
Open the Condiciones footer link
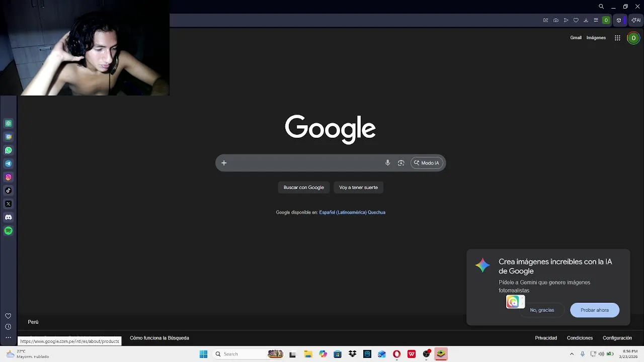(580, 338)
